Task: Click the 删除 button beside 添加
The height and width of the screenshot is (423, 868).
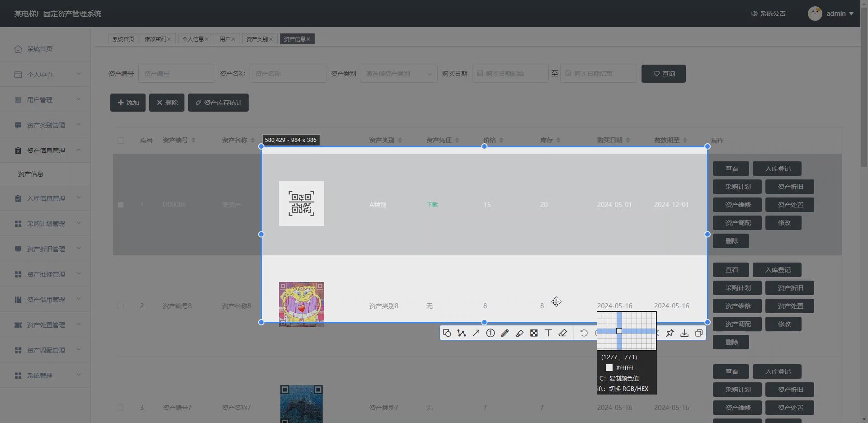Action: 167,103
